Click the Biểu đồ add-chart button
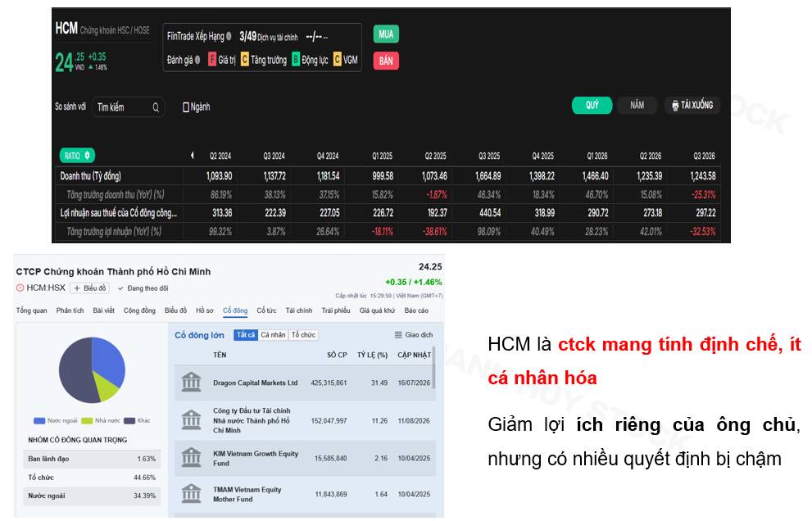Image resolution: width=812 pixels, height=521 pixels. click(x=89, y=288)
